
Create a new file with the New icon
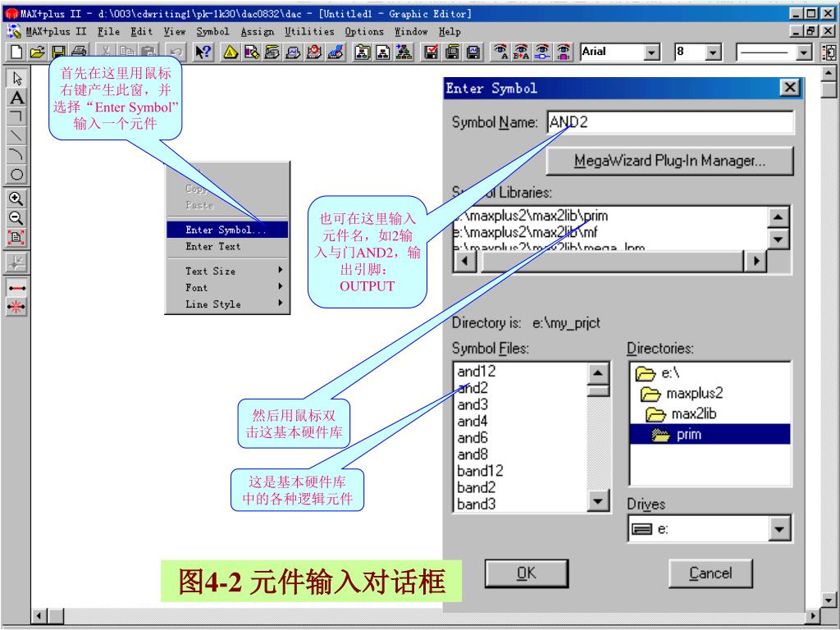[x=16, y=52]
